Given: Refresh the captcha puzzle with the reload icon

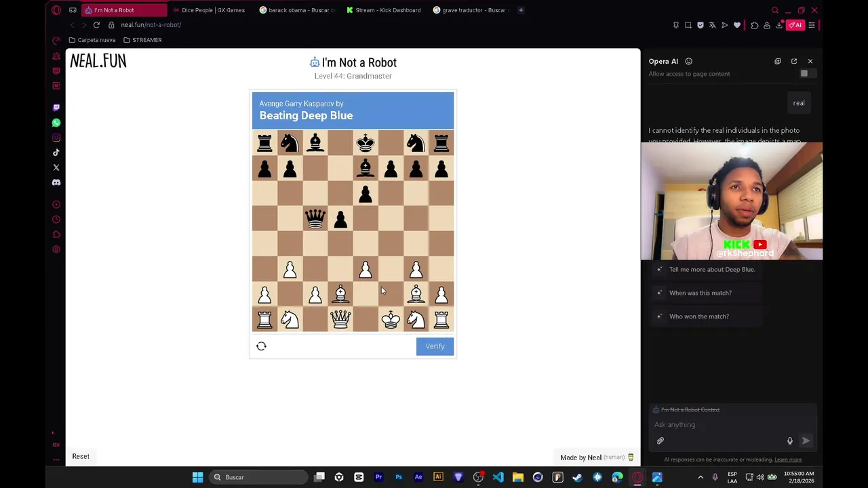Looking at the screenshot, I should (261, 346).
